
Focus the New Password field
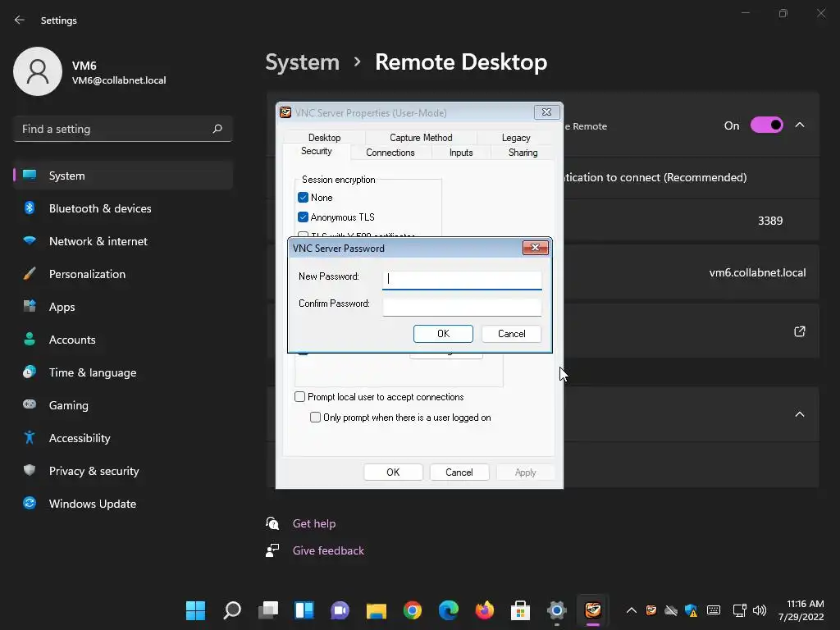click(x=462, y=279)
